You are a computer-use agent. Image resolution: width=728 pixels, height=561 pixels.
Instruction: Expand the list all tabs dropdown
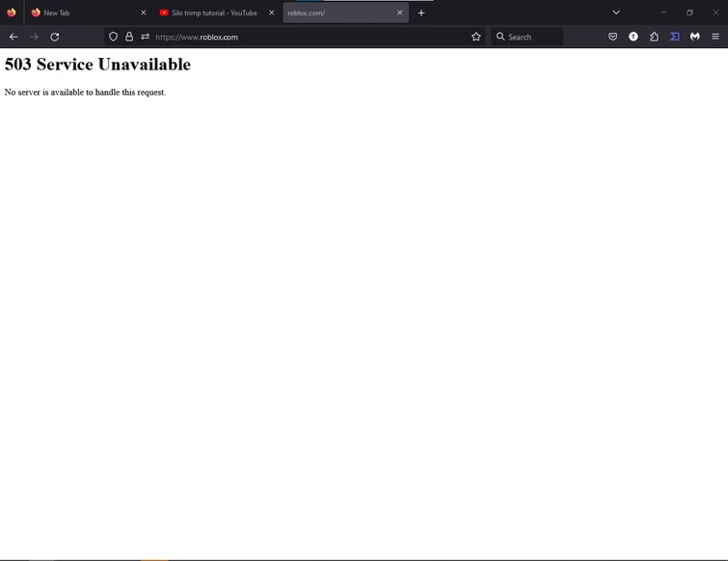pos(616,13)
